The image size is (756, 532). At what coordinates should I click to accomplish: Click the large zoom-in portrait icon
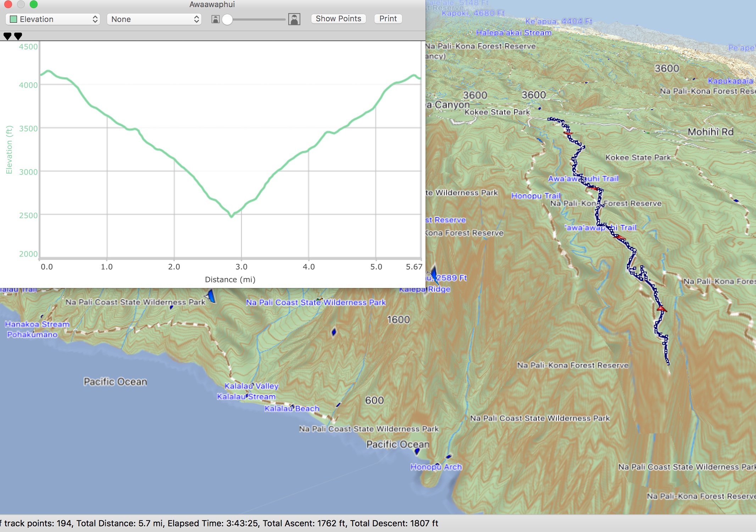tap(294, 19)
